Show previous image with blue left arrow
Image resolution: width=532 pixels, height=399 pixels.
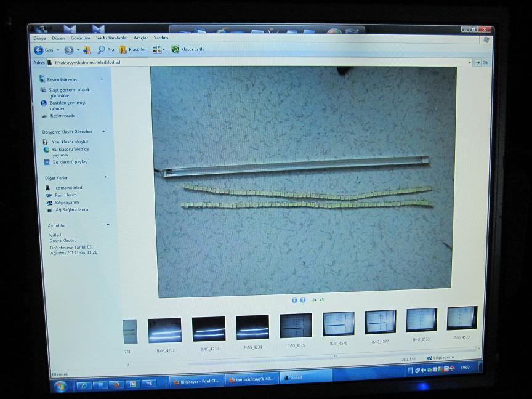(x=294, y=300)
